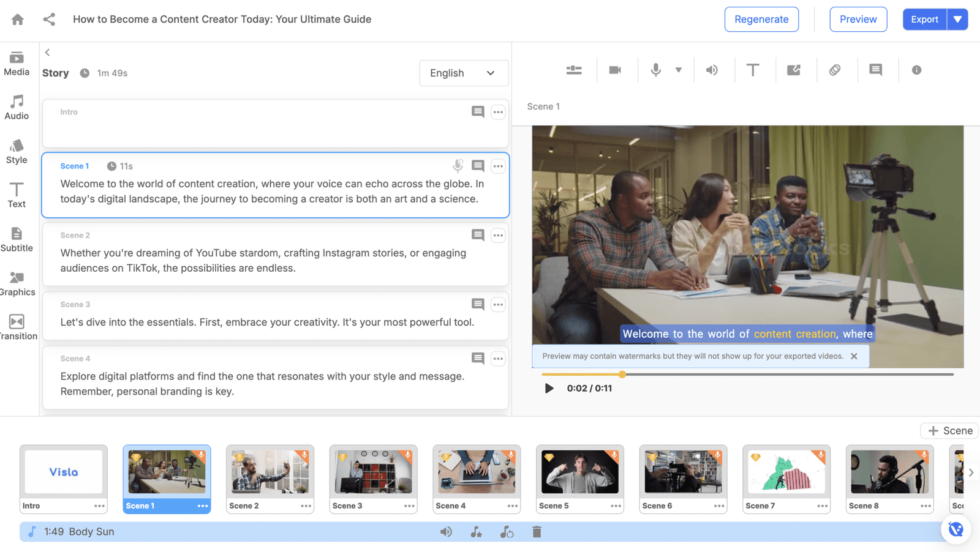The width and height of the screenshot is (980, 552).
Task: Expand the Export dropdown arrow
Action: [957, 20]
